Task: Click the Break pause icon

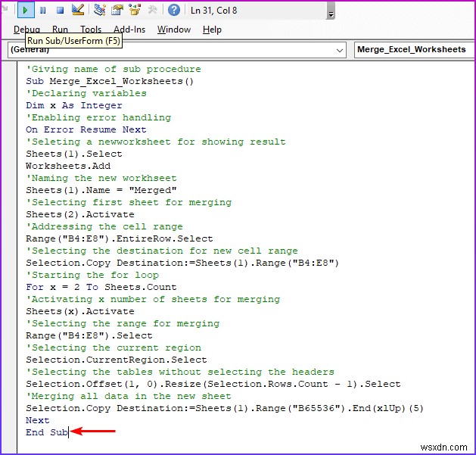Action: (x=43, y=11)
